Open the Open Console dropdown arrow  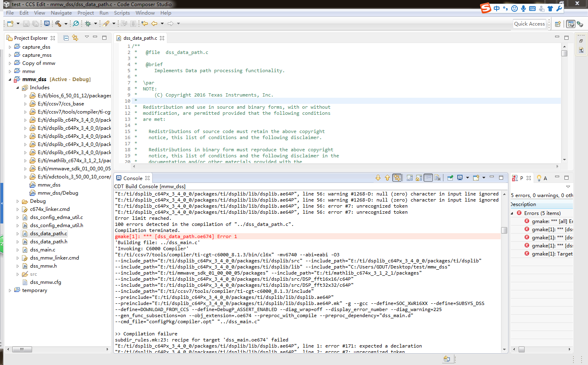484,178
